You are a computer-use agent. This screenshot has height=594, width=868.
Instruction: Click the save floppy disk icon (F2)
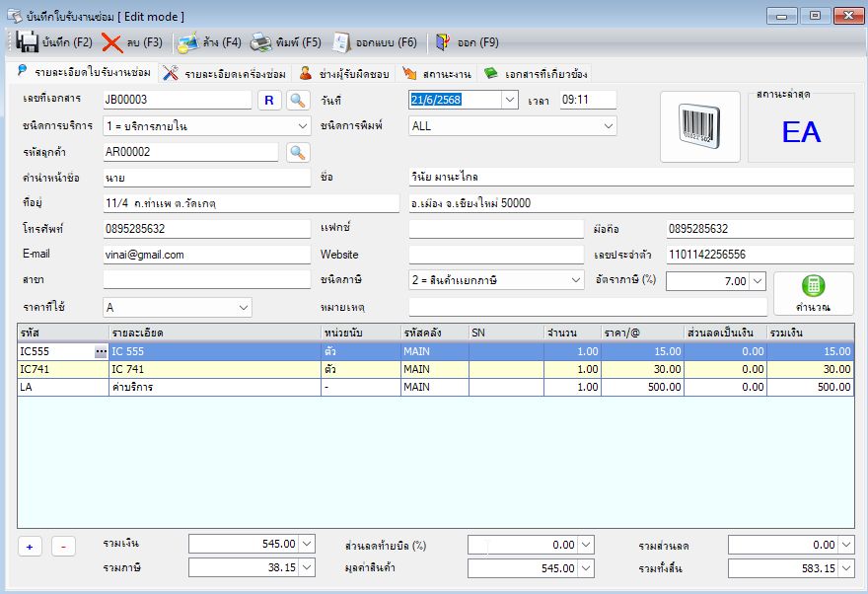tap(27, 42)
